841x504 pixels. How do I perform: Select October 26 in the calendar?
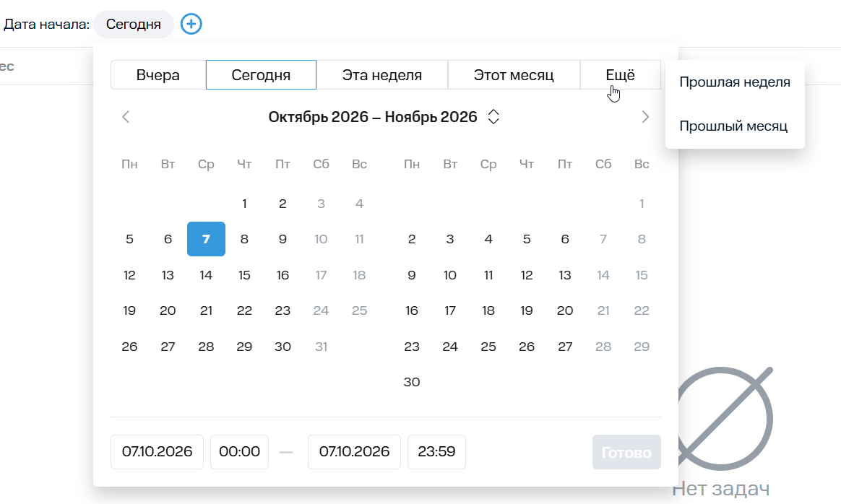coord(129,347)
